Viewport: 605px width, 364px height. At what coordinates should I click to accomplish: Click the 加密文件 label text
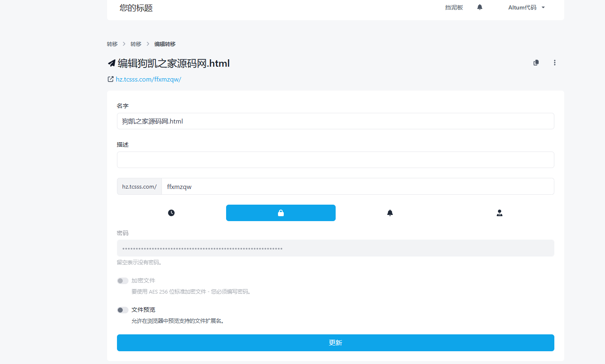point(143,280)
